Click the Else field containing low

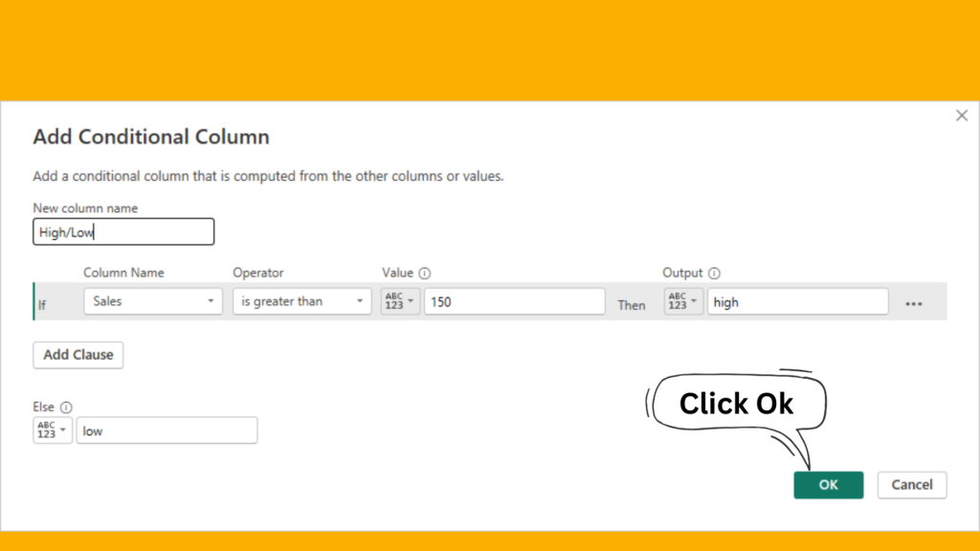click(x=167, y=430)
